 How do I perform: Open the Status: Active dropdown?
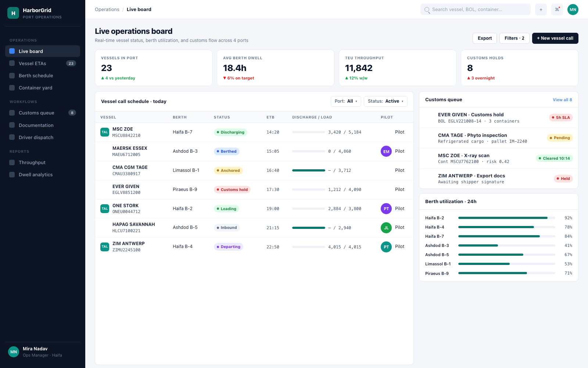(x=386, y=101)
